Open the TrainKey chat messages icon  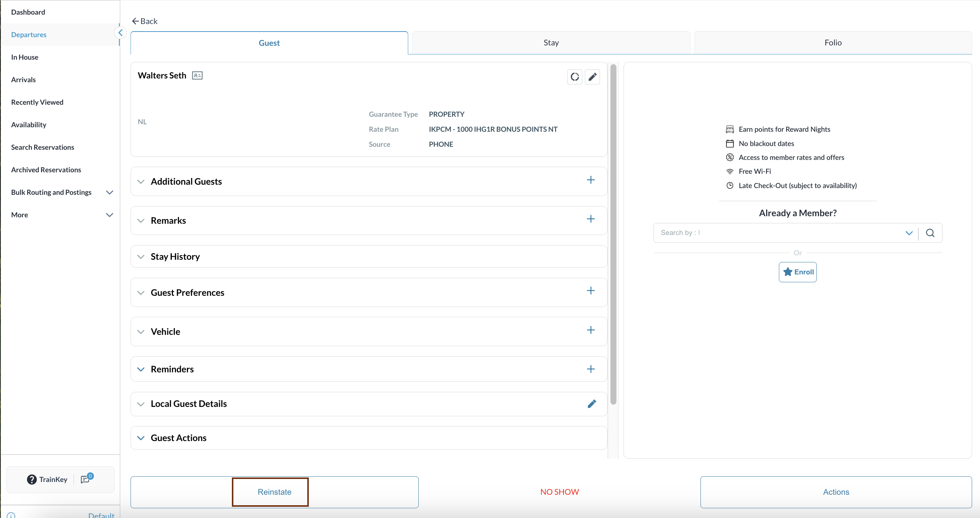(x=86, y=479)
